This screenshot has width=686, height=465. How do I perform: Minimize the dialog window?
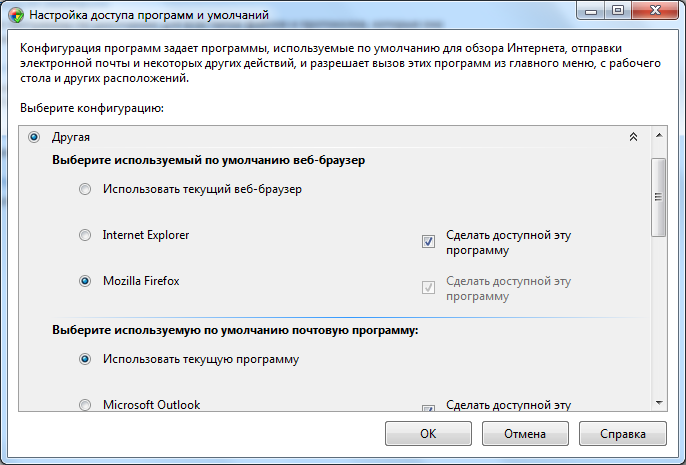[589, 13]
